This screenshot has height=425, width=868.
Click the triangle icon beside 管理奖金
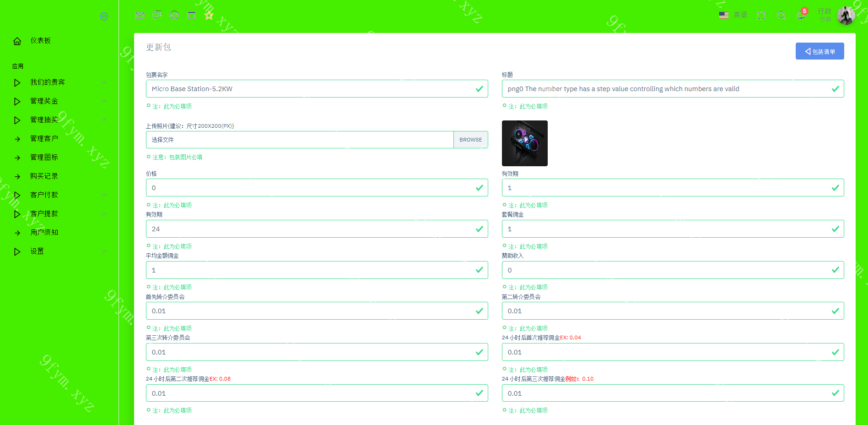(17, 102)
